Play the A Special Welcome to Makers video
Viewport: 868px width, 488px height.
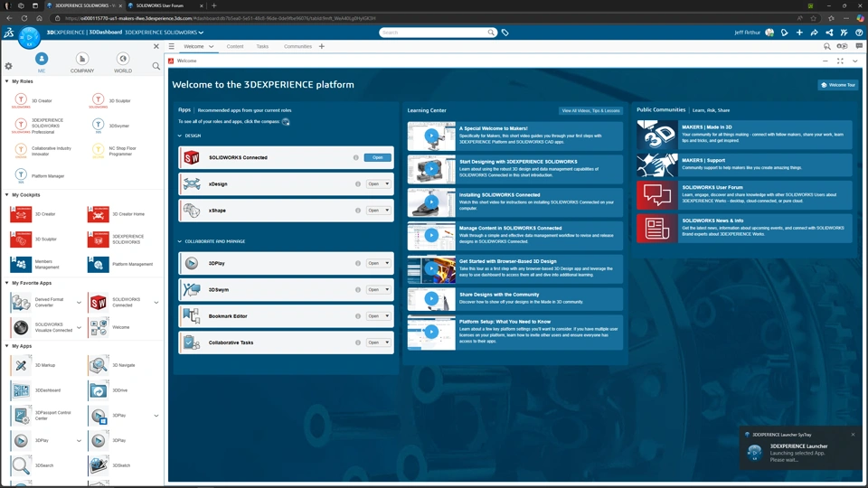431,136
